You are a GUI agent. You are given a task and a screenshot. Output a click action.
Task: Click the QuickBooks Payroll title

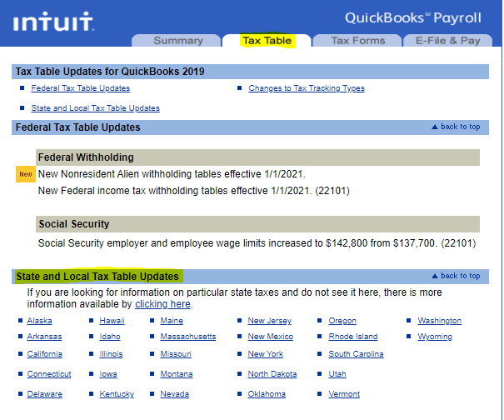click(x=413, y=17)
